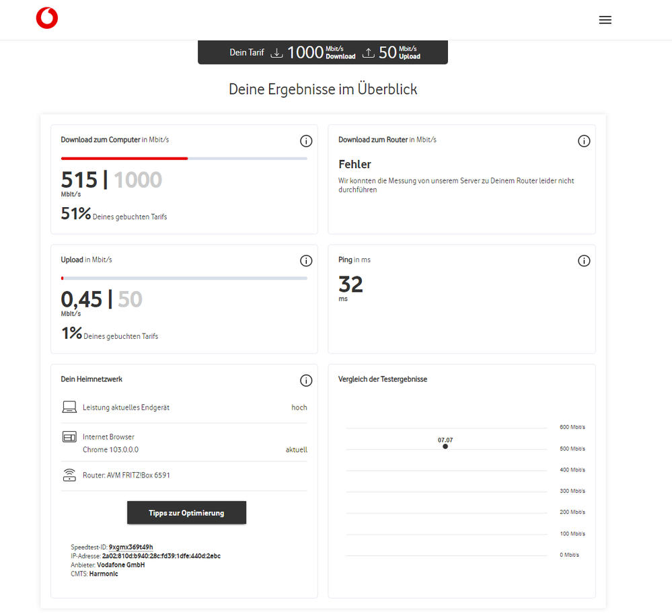Click the Vodafone logo
Image resolution: width=672 pixels, height=616 pixels.
(x=47, y=18)
